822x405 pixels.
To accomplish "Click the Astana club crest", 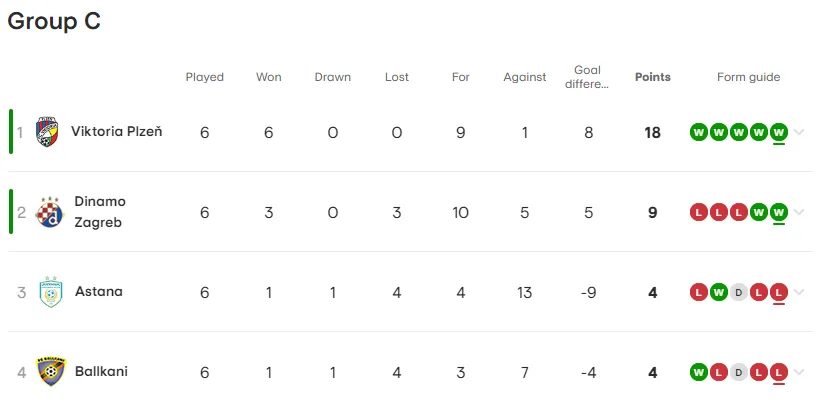I will click(x=51, y=292).
